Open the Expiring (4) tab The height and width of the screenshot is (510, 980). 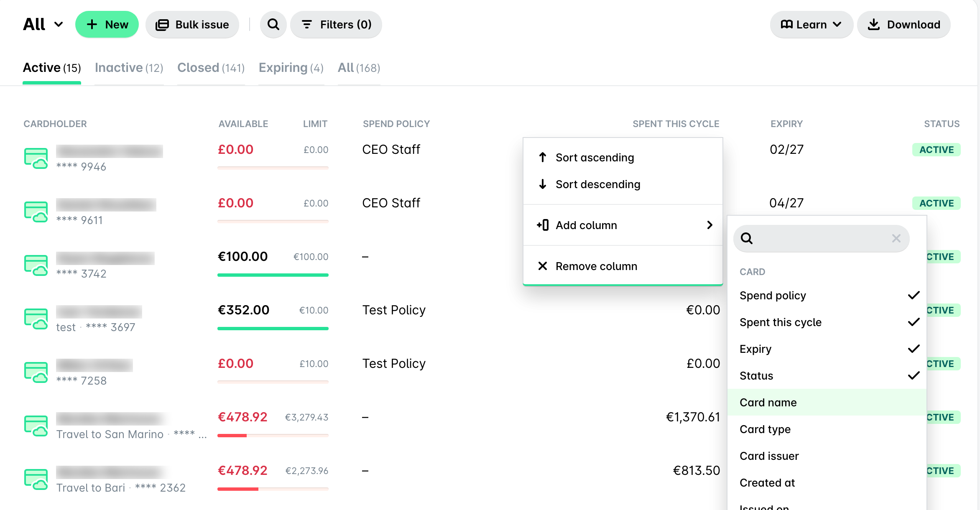(x=291, y=68)
